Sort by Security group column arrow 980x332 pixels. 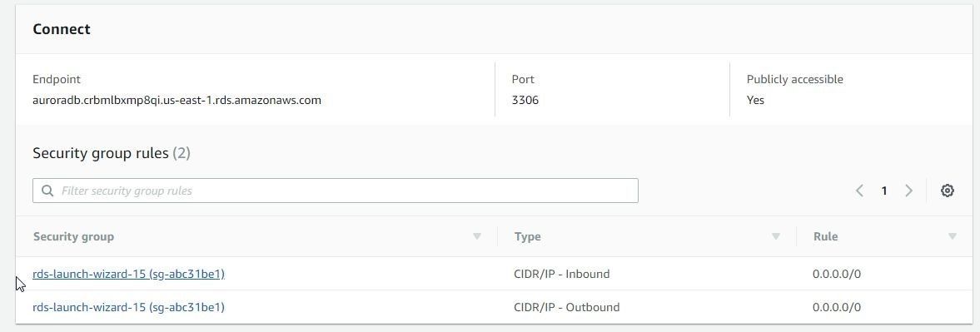477,236
